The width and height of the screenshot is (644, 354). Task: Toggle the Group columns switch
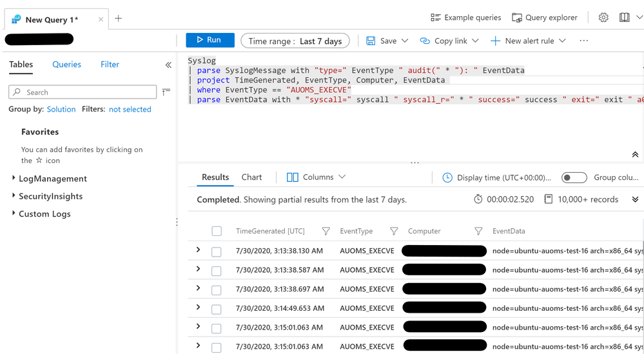pyautogui.click(x=574, y=177)
